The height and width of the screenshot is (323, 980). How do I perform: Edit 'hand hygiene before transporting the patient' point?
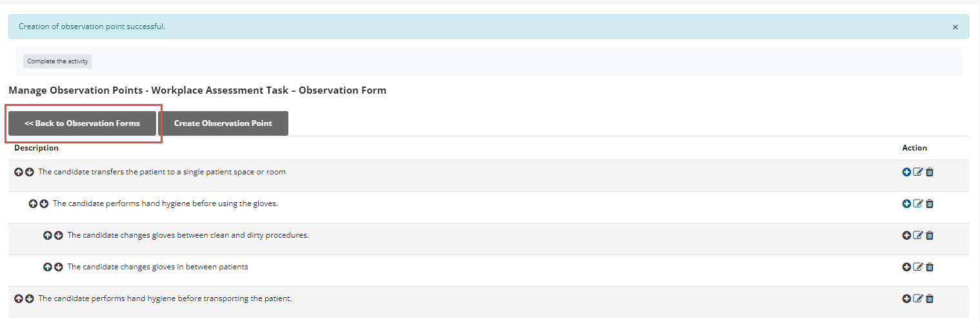(x=918, y=299)
